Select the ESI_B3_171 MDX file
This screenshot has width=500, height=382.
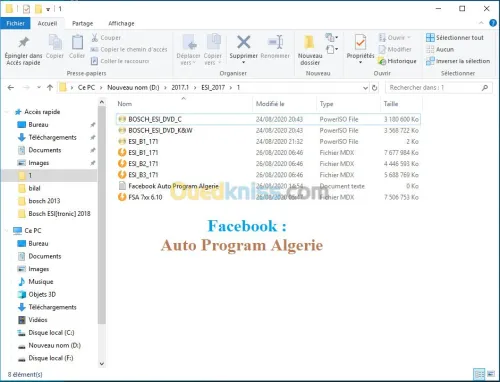[268, 175]
